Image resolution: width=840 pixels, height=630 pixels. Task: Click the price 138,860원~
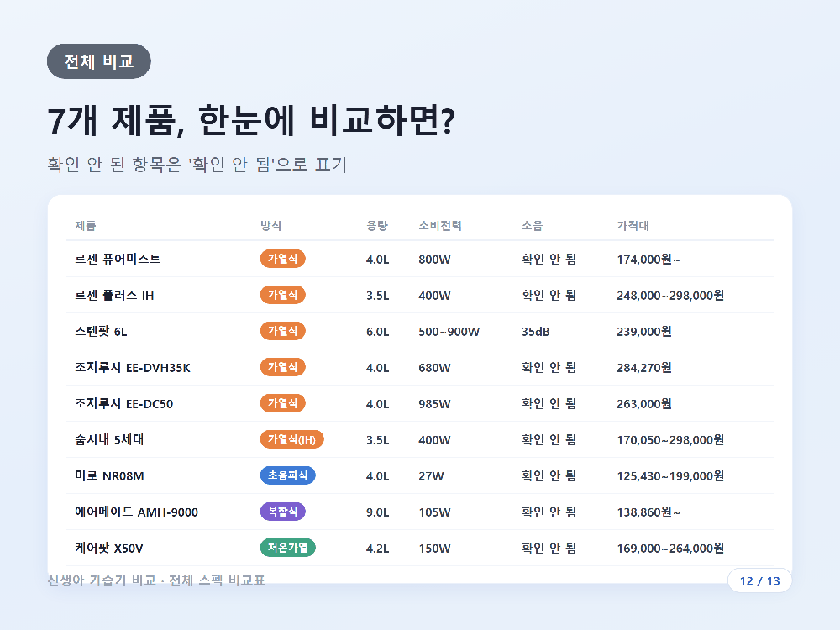[648, 512]
